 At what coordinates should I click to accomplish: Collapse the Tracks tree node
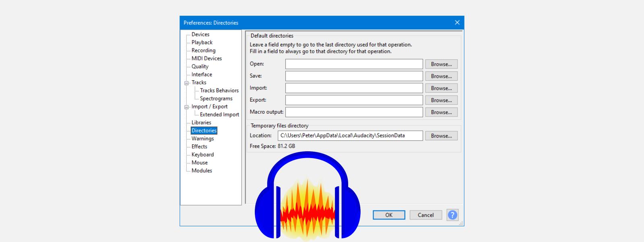tap(186, 83)
